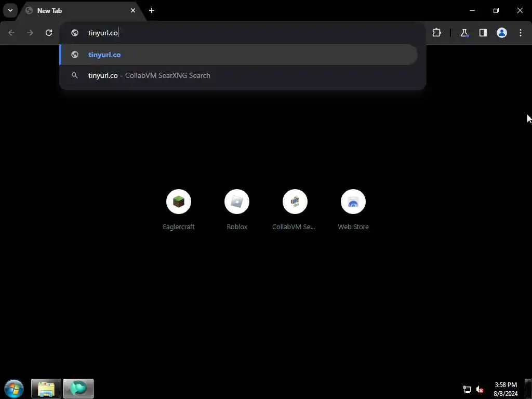Click the browser taskbar icon
Screen dimensions: 532x399
click(x=78, y=389)
